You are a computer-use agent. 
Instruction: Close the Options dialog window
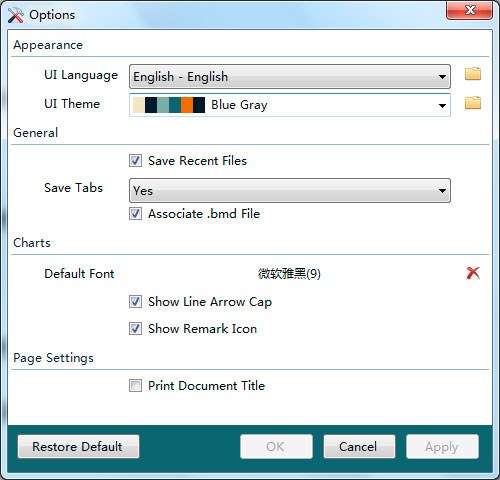click(469, 10)
